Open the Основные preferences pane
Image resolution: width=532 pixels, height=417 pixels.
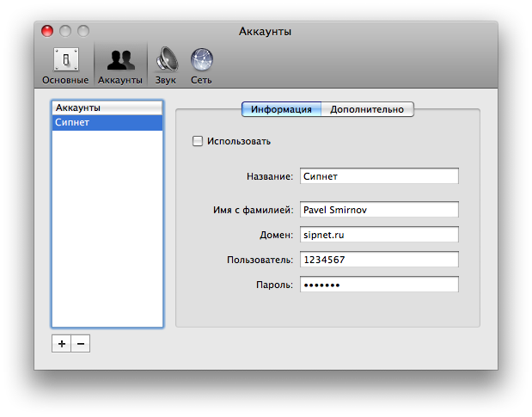pos(66,65)
